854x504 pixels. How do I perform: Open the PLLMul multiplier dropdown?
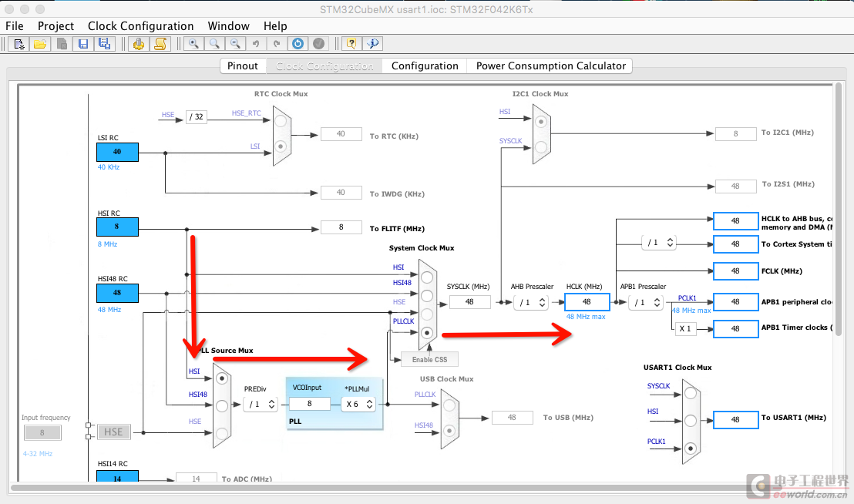(358, 405)
